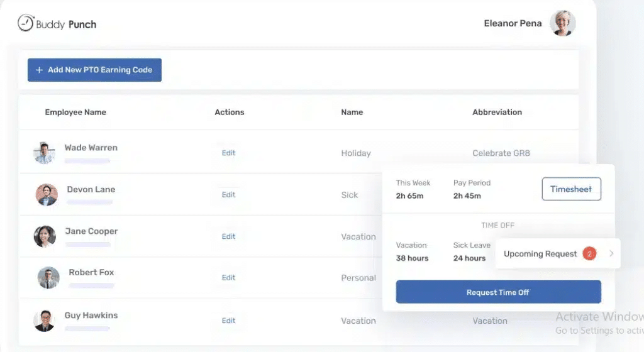
Task: Open Eleanor Pena's profile avatar
Action: 563,23
